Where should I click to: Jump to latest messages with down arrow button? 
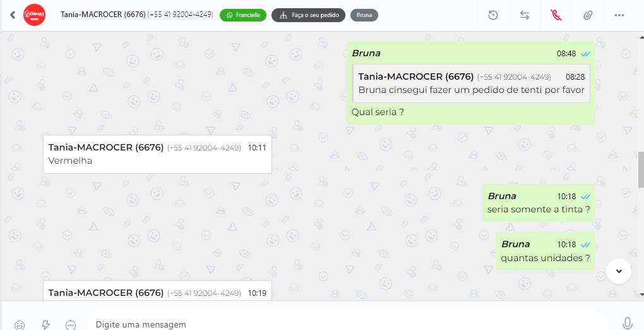tap(619, 271)
